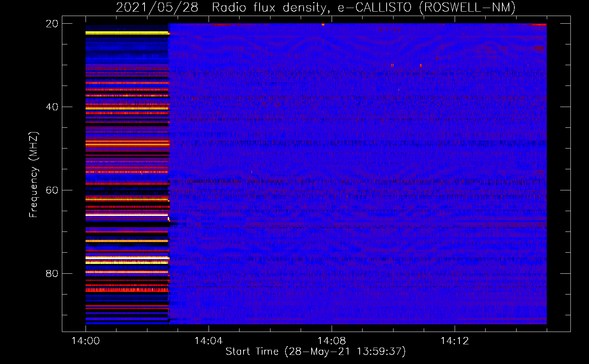Click the 40 frequency tick label
589x364 pixels.
[52, 107]
